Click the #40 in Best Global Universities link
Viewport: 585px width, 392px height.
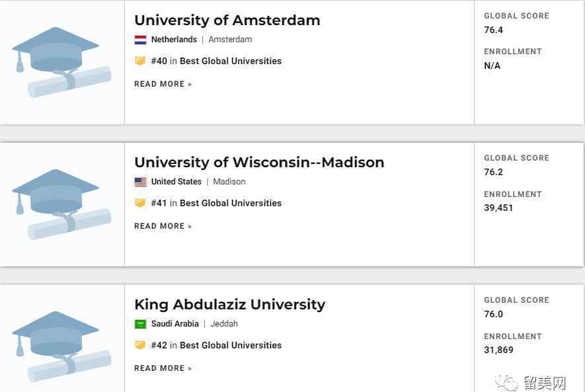coord(216,61)
